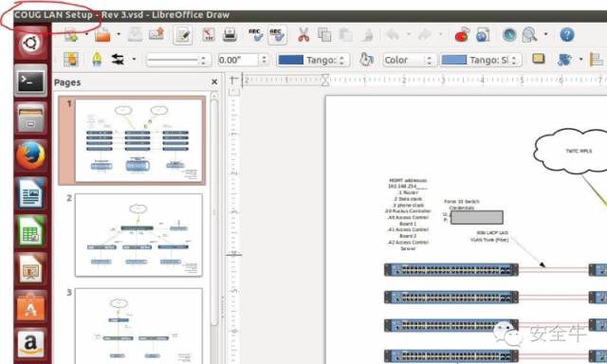
Task: Toggle AutoSpellcheck ABC button
Action: 277,35
